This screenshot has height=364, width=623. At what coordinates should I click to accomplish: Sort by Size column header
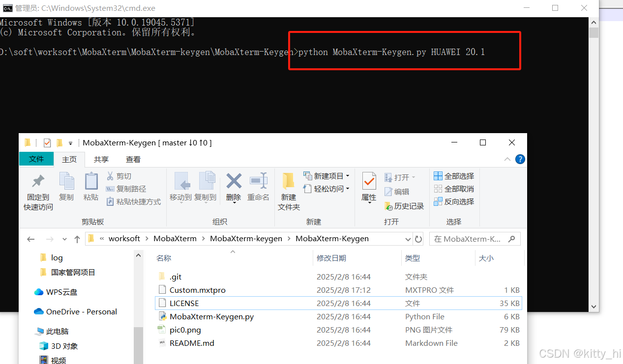[x=486, y=258]
